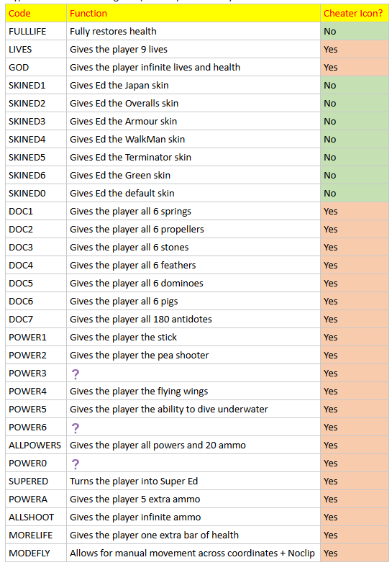
Task: Click the orange Yes cell for LIVES
Action: (354, 50)
